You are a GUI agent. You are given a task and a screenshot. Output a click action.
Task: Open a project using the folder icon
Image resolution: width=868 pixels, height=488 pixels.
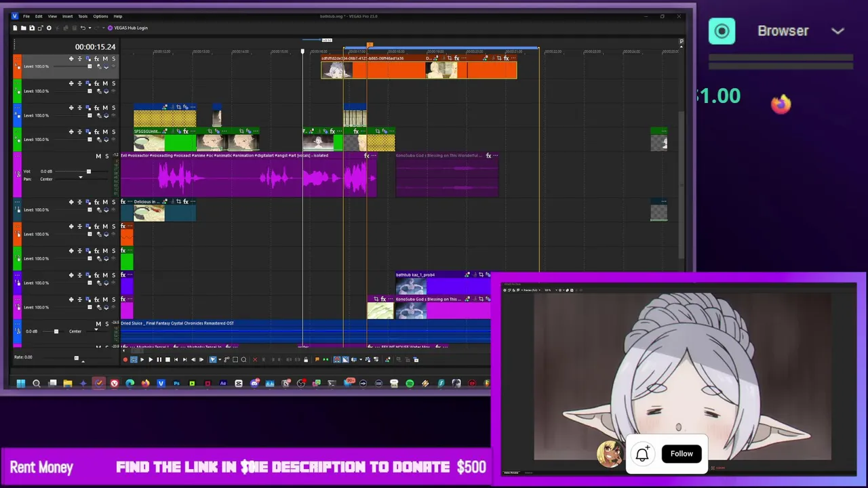pyautogui.click(x=23, y=28)
